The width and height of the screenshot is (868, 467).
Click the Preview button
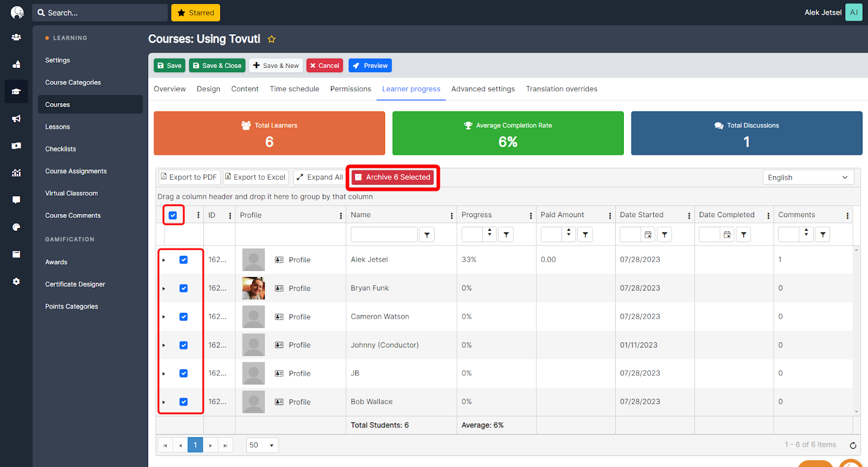(370, 66)
